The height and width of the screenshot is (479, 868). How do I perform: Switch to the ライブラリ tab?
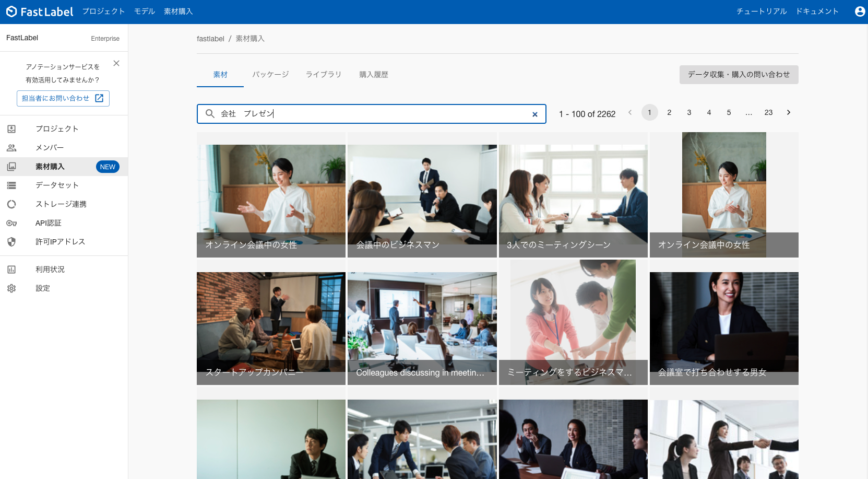pyautogui.click(x=324, y=75)
